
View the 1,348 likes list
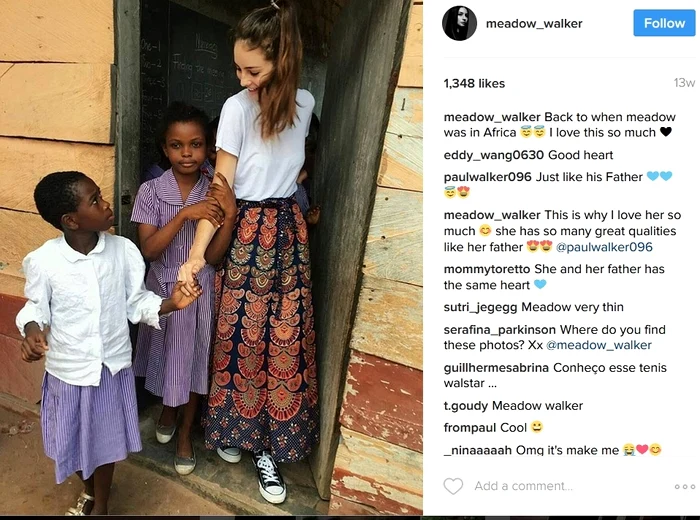(474, 83)
